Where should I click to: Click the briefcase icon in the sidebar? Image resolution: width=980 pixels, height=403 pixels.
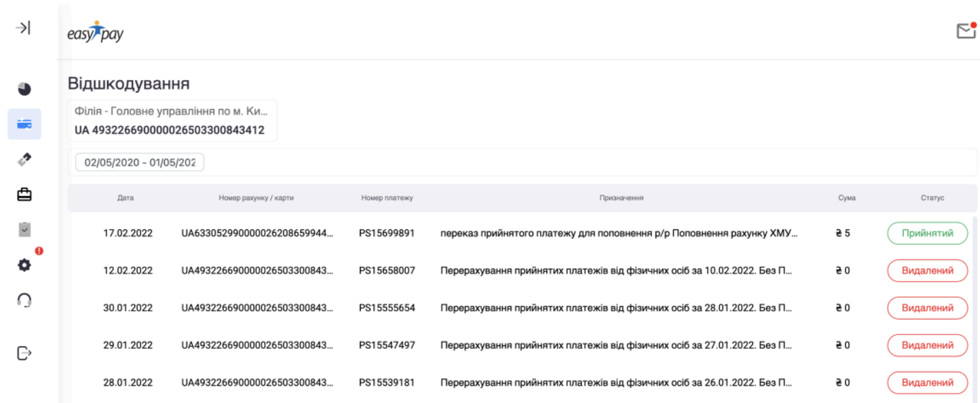tap(24, 195)
